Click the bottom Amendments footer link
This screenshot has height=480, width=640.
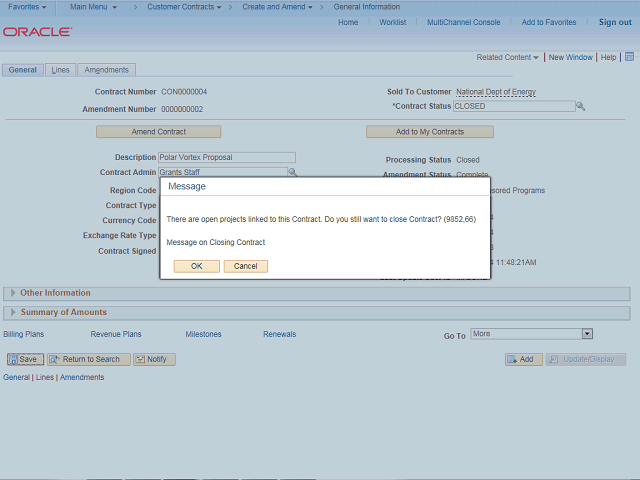click(x=82, y=378)
